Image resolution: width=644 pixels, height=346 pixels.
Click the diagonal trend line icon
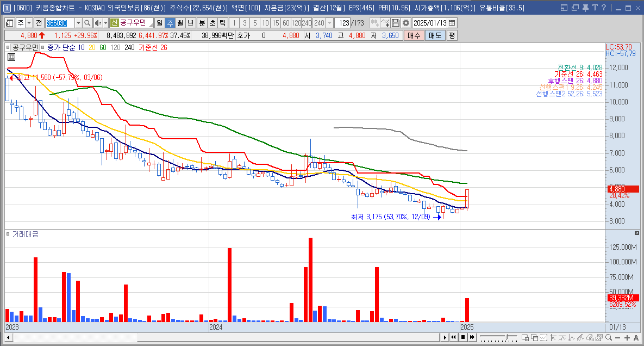point(580,338)
